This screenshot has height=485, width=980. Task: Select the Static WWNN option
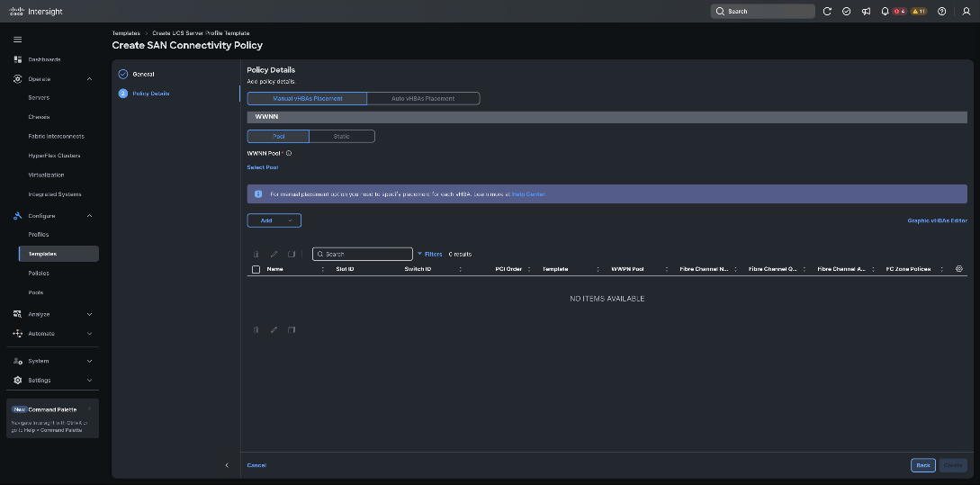342,136
